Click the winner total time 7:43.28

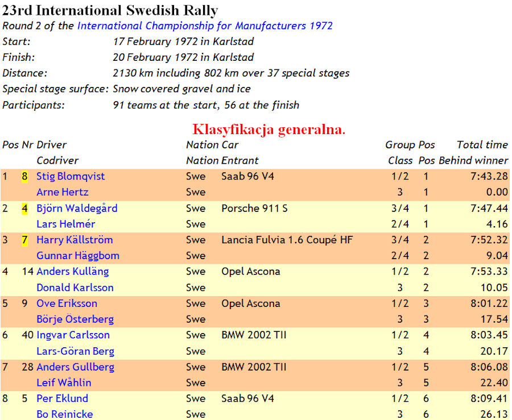pos(489,176)
